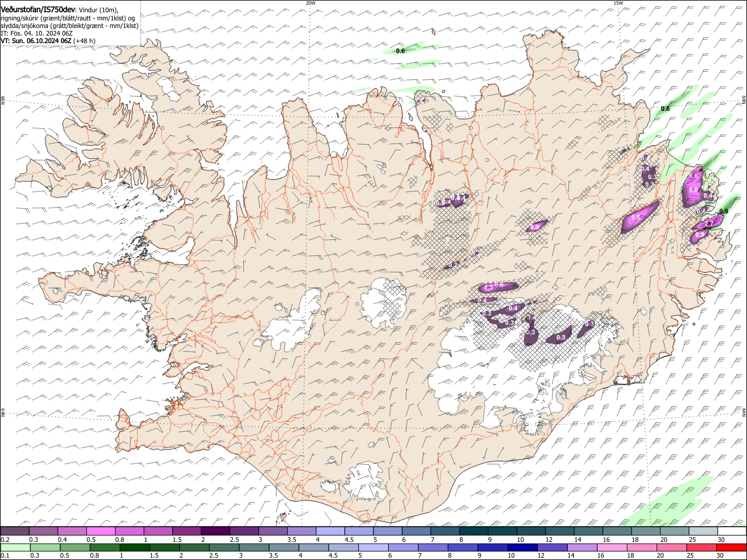Viewport: 747px width, 560px height.
Task: Select bottom legend swatch between 0.1 and 0.3
Action: (x=15, y=547)
